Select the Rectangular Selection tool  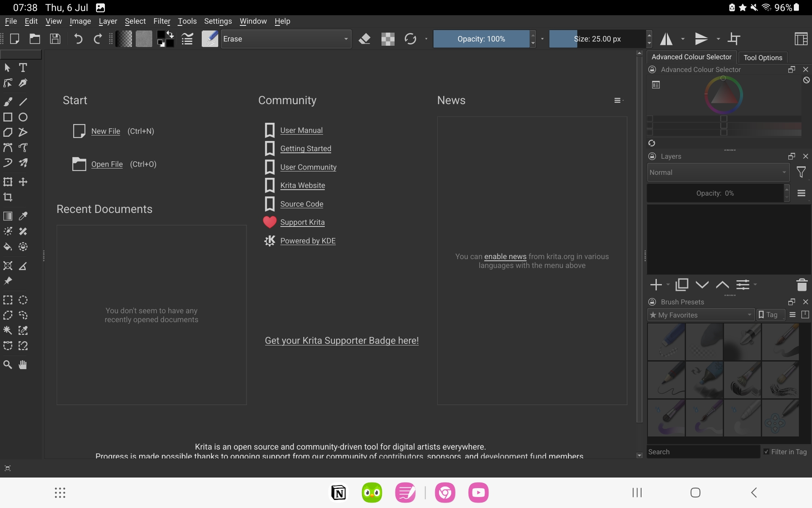8,300
